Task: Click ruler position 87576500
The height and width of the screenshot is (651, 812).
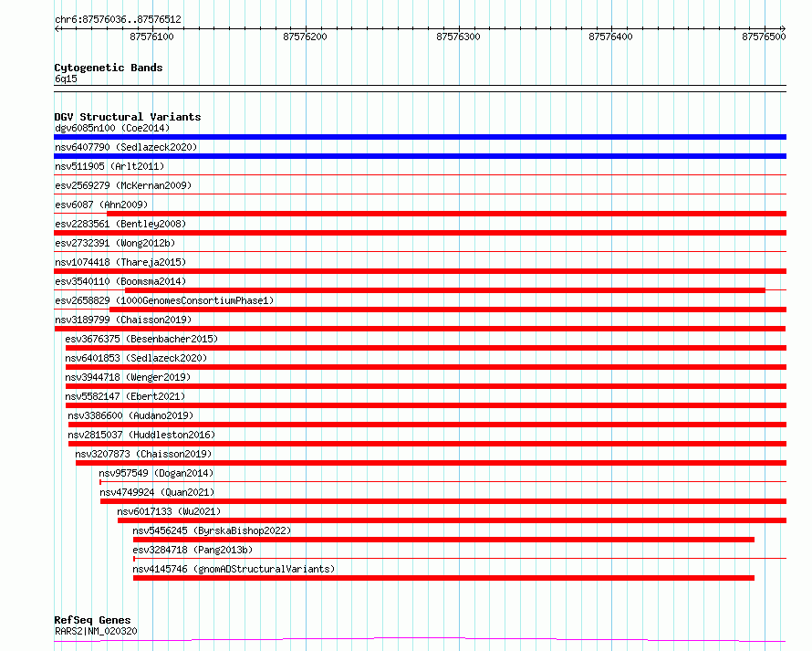Action: 764,37
